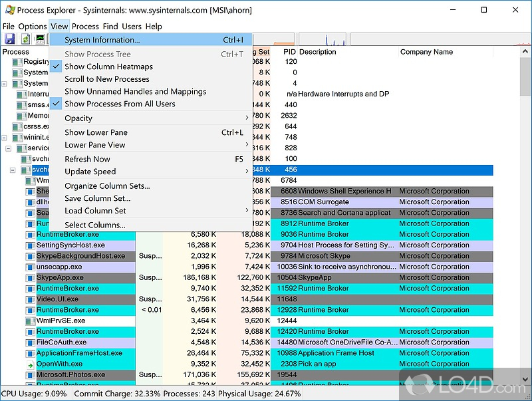Click the smss.exe process icon

pos(22,105)
